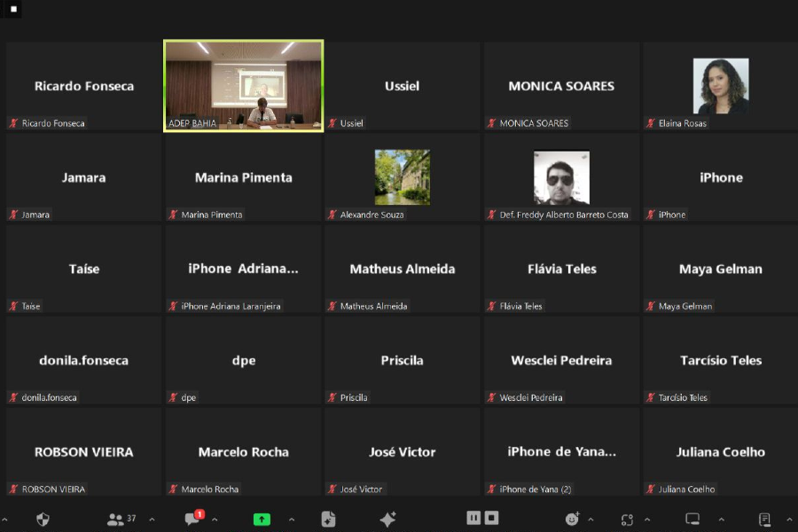Click muted mic icon beside Marina Pimenta
The height and width of the screenshot is (532, 798).
click(173, 215)
